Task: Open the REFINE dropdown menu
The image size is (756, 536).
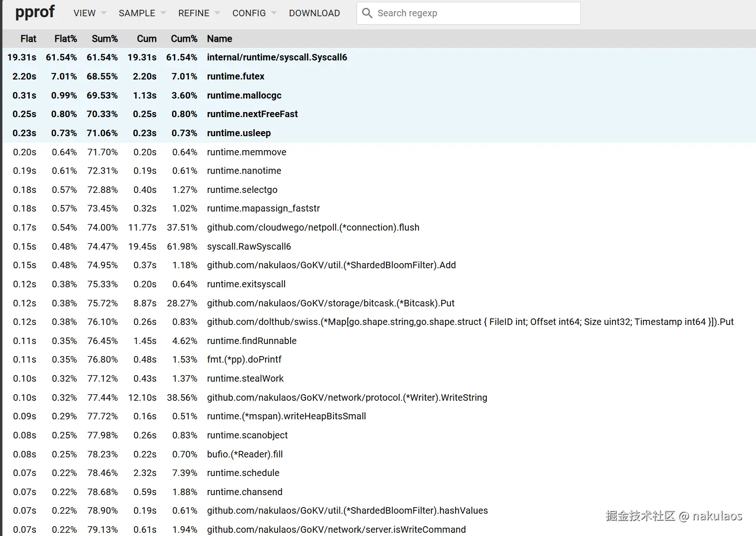Action: tap(199, 13)
